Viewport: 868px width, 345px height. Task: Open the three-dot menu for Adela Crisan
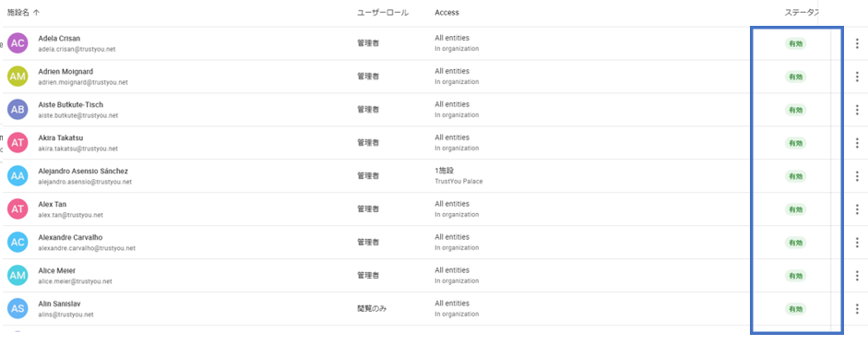click(x=857, y=43)
